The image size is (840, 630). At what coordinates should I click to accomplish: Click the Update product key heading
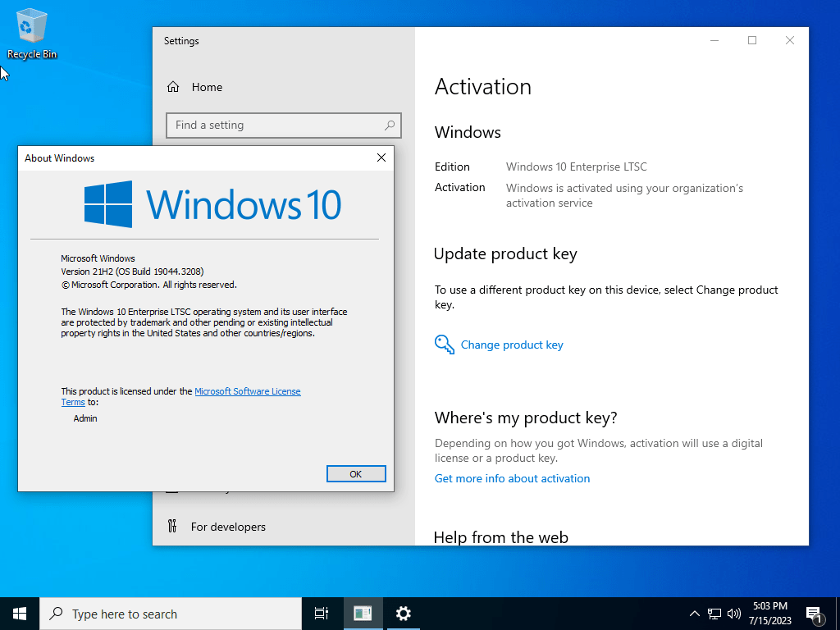(x=505, y=253)
